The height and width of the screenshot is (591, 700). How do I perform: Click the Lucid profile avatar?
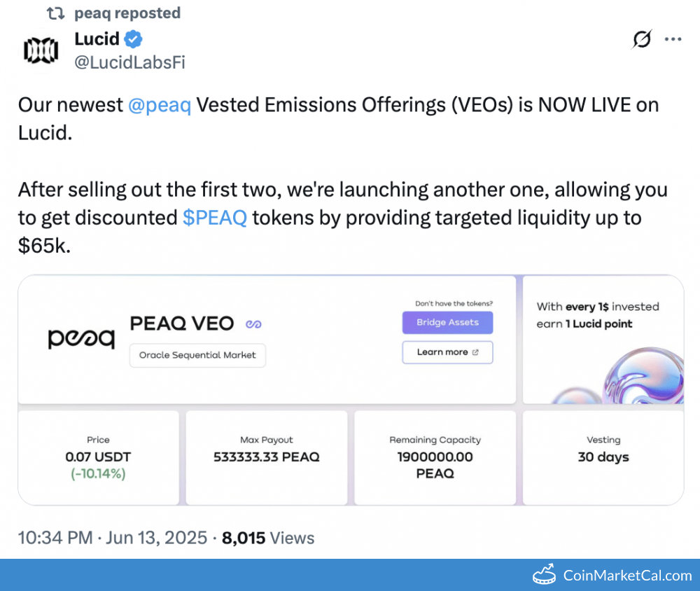coord(41,50)
